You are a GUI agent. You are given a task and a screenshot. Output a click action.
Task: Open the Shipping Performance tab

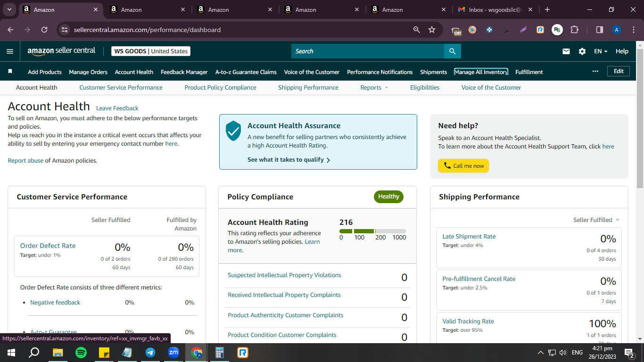click(308, 88)
